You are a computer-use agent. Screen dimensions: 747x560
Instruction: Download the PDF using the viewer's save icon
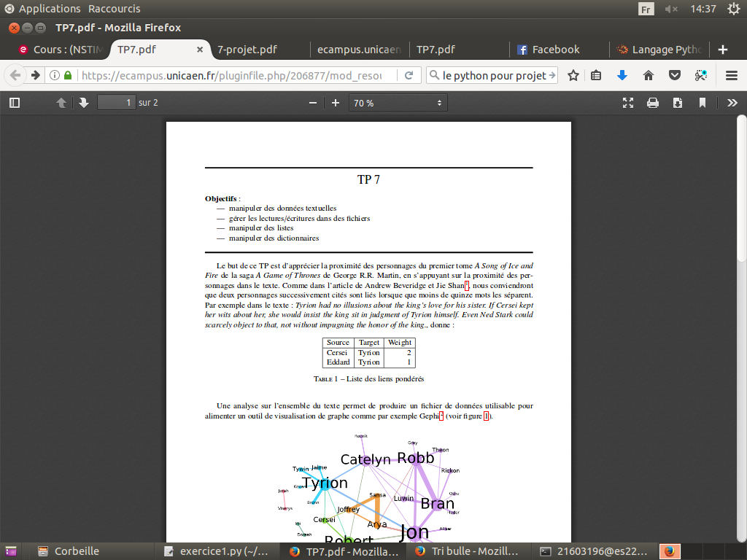[x=676, y=103]
